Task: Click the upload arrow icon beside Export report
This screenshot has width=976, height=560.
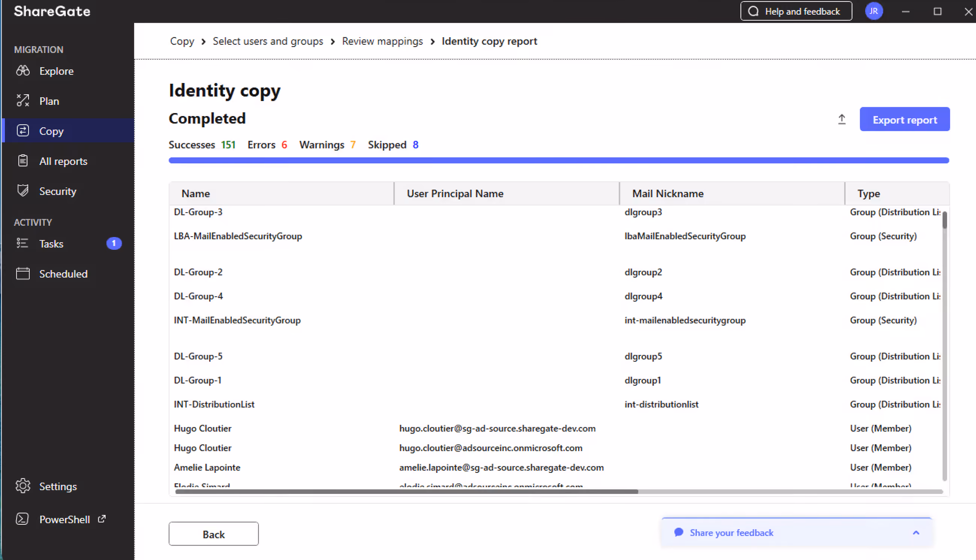Action: coord(842,119)
